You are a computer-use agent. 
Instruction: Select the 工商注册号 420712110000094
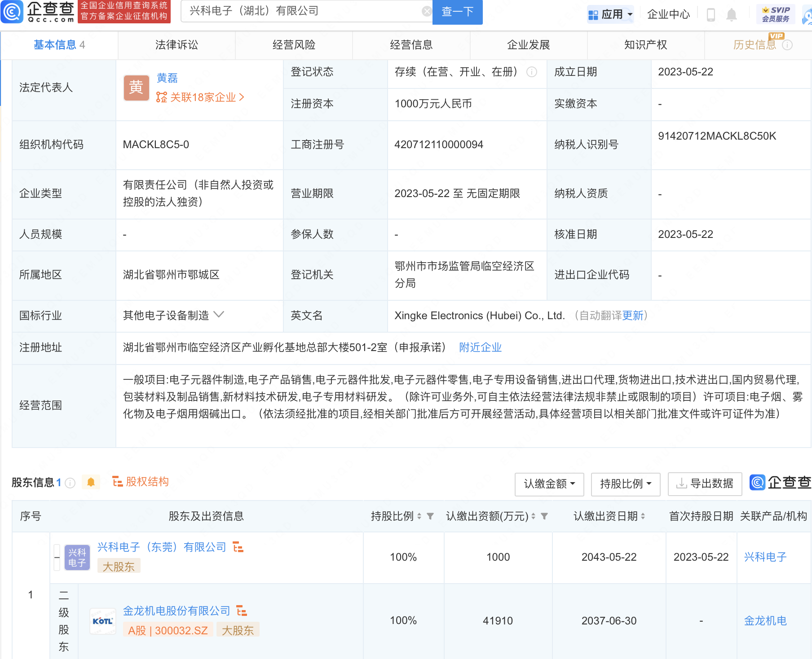click(x=439, y=145)
